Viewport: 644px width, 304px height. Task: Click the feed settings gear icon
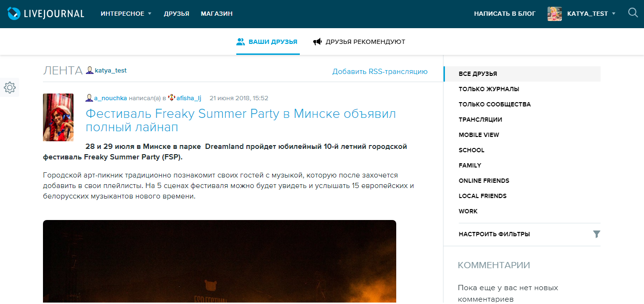10,87
